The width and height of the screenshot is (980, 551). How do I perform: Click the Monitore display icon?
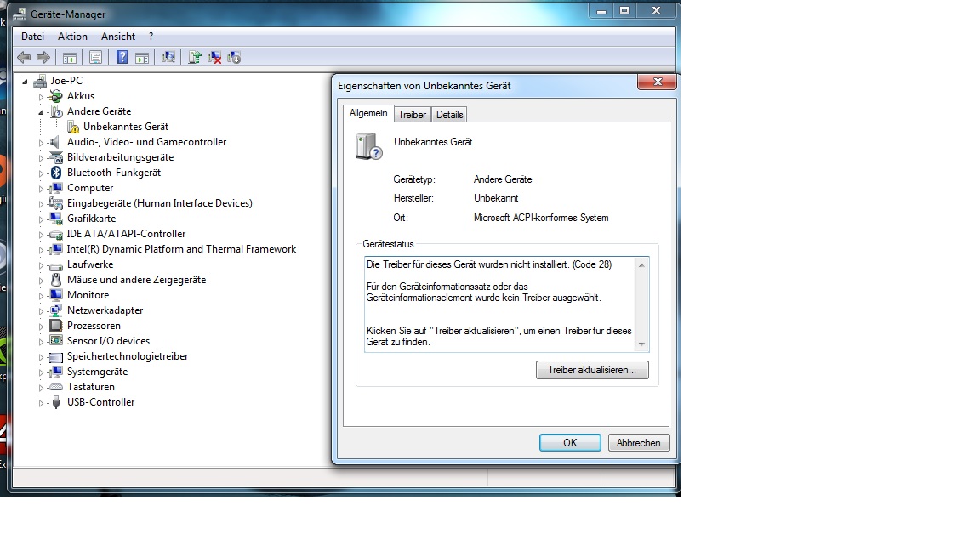click(x=56, y=295)
